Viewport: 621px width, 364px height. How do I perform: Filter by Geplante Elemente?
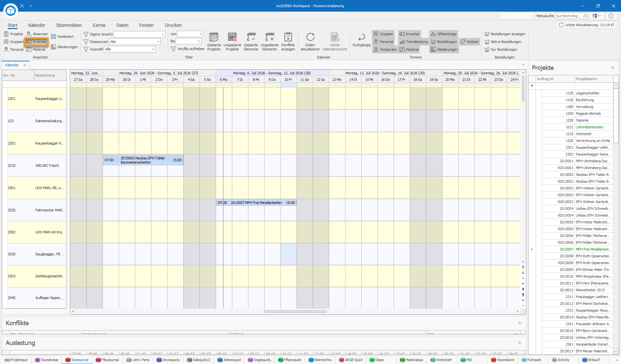pyautogui.click(x=251, y=41)
